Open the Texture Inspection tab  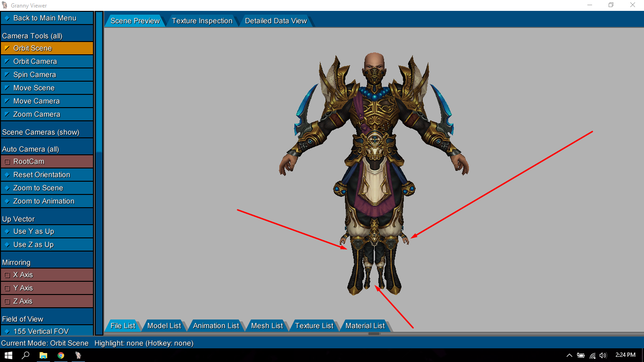[202, 21]
